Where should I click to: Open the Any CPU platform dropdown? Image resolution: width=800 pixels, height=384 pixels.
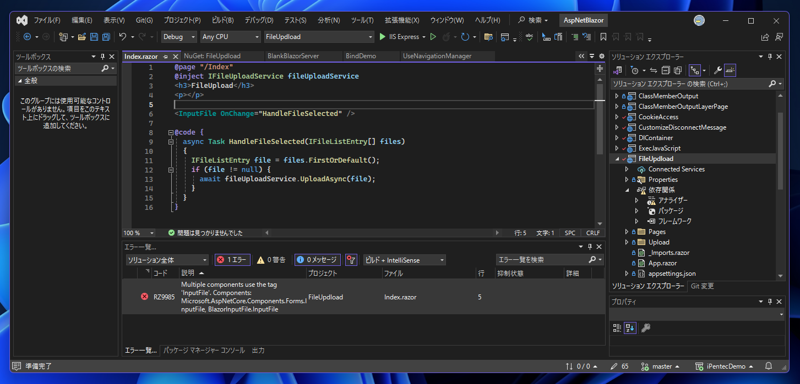pos(230,37)
